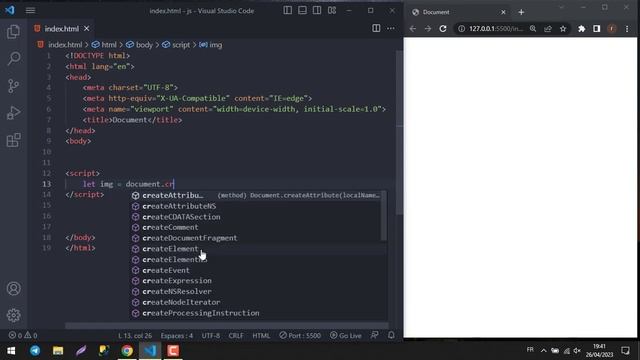Choose createProcessingInstruction suggestion
Image resolution: width=640 pixels, height=360 pixels.
click(258, 313)
